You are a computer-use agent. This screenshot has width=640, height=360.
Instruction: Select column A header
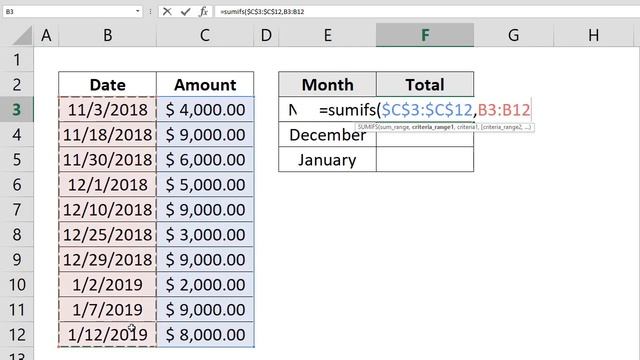point(47,35)
